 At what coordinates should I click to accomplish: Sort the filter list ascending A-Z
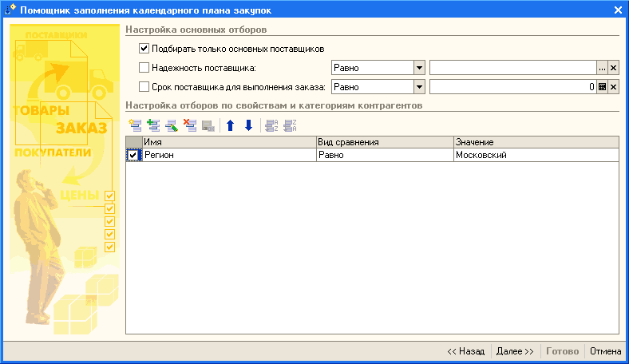point(271,125)
